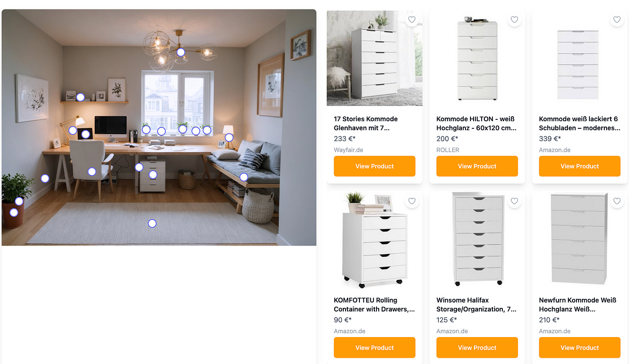View Product for Winsome Halifax Storage

(477, 347)
